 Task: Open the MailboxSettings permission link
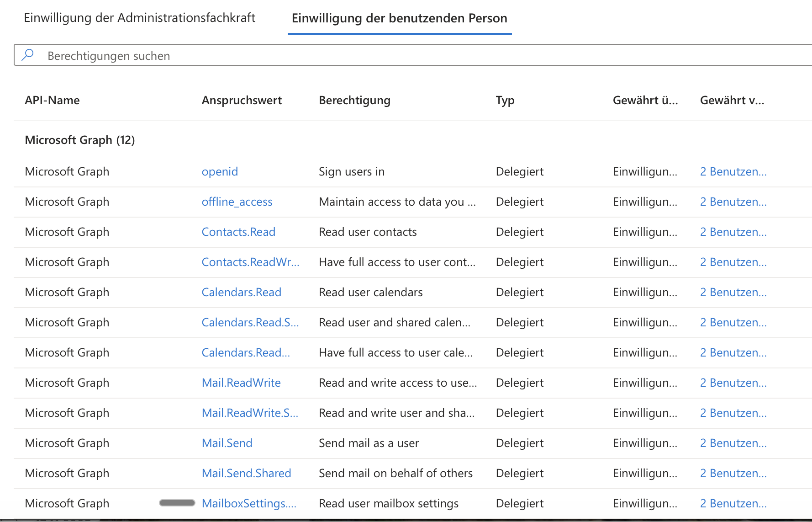pos(249,504)
